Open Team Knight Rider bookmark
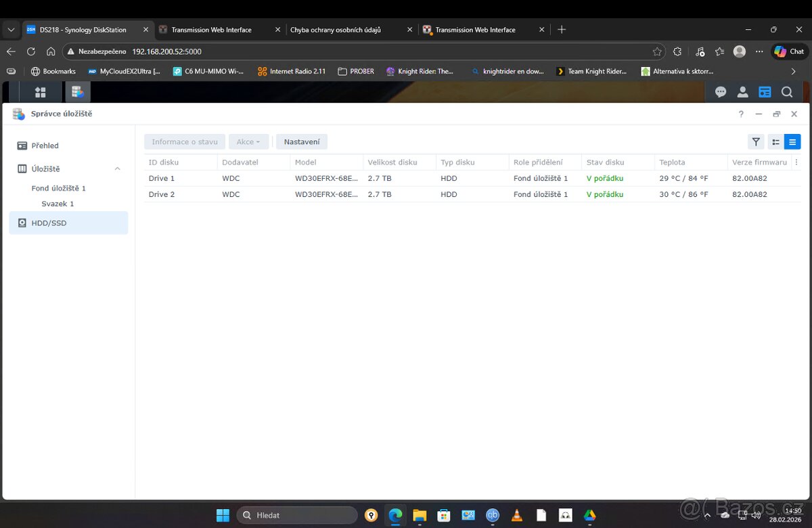This screenshot has height=528, width=812. coord(591,71)
